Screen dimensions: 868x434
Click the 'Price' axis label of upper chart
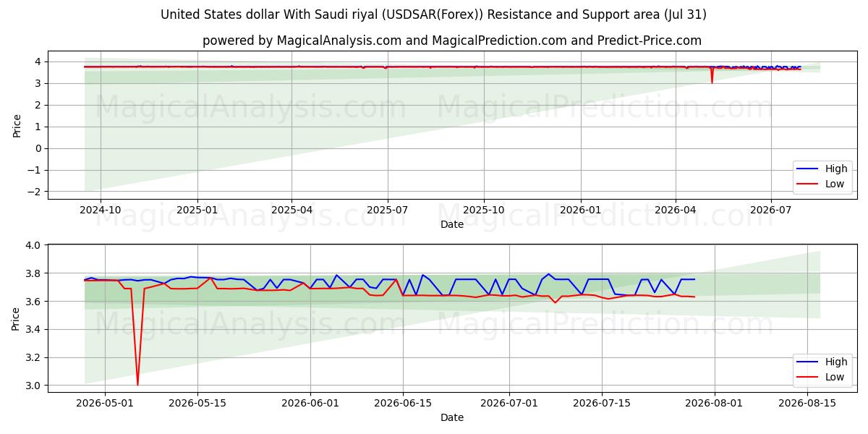pos(17,125)
